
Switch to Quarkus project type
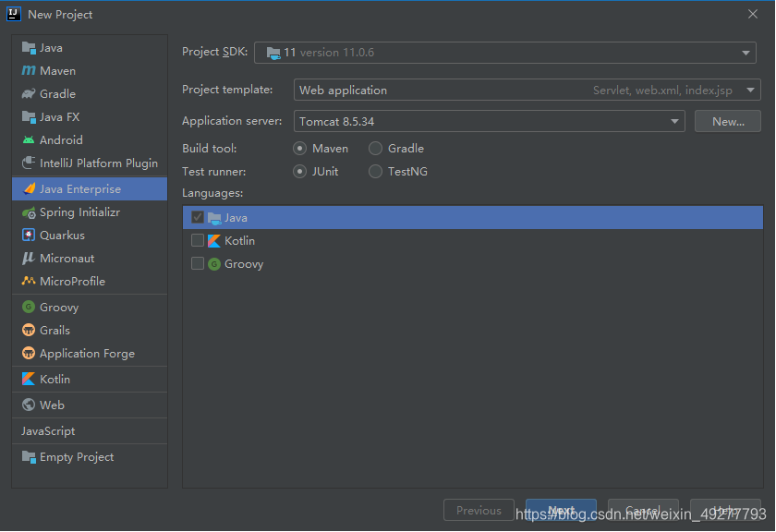(x=90, y=236)
